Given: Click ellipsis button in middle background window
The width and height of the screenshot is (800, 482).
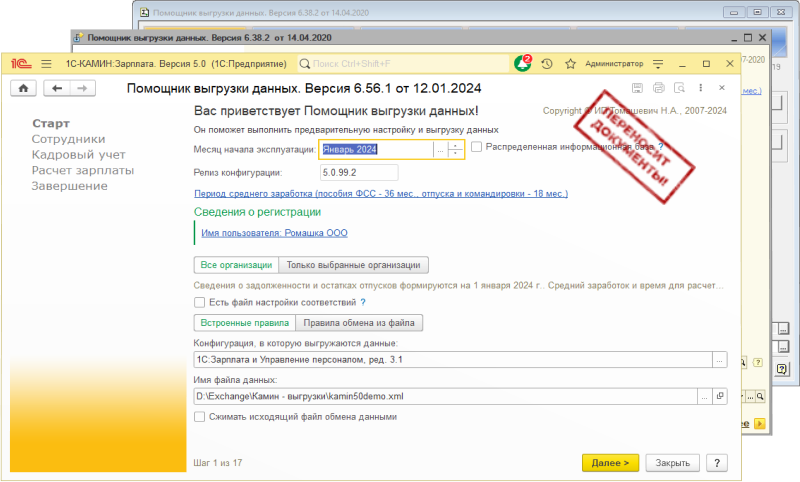Looking at the screenshot, I should (x=750, y=396).
